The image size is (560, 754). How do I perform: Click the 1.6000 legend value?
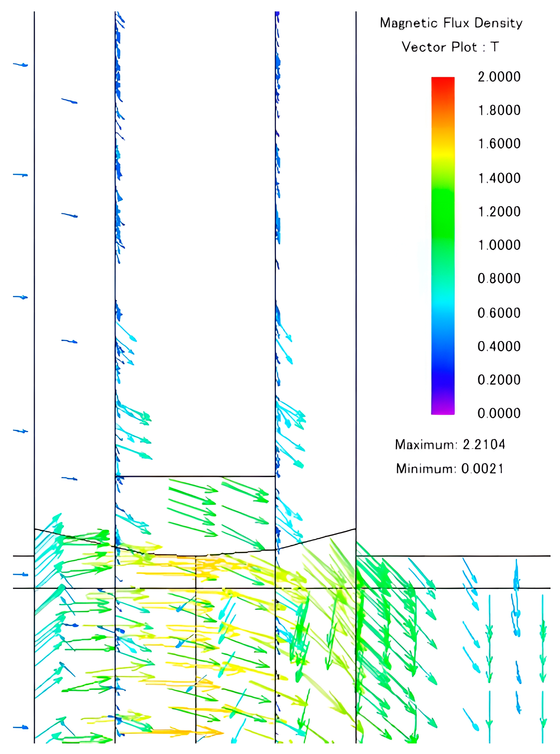[499, 144]
